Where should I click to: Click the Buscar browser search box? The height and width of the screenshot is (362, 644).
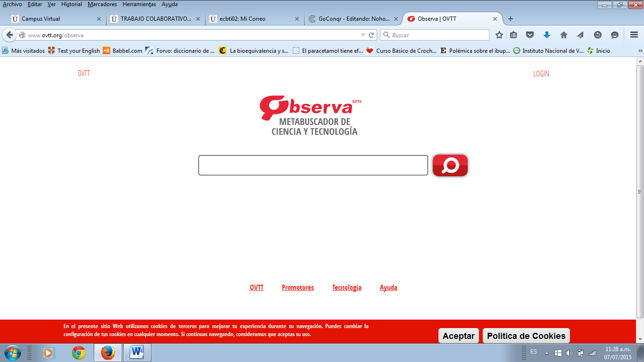click(435, 35)
